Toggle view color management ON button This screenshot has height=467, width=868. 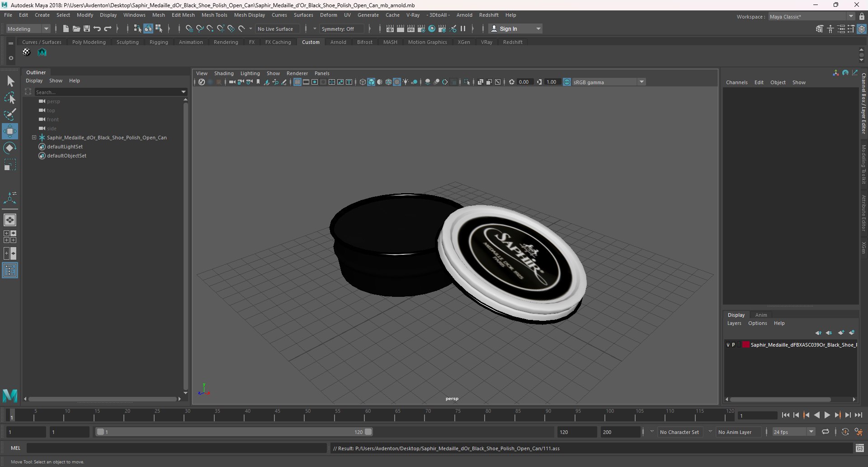567,82
